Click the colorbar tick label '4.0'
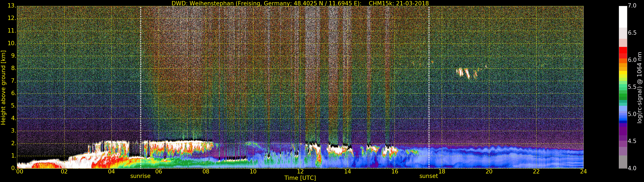 click(632, 168)
